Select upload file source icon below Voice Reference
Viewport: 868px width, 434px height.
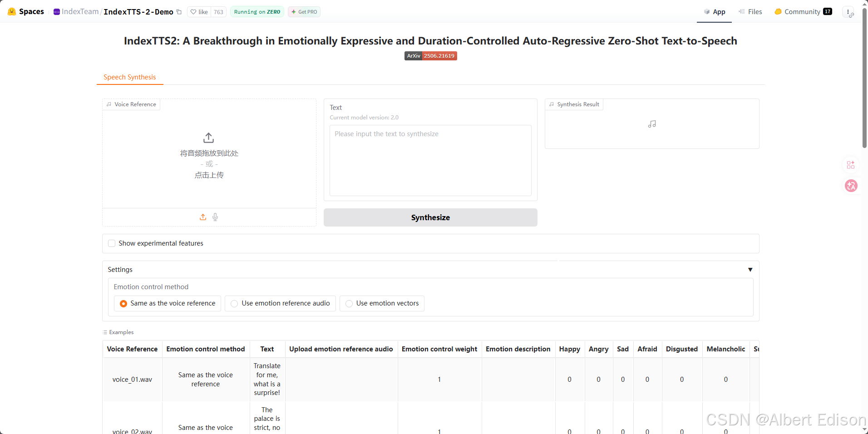pyautogui.click(x=203, y=217)
